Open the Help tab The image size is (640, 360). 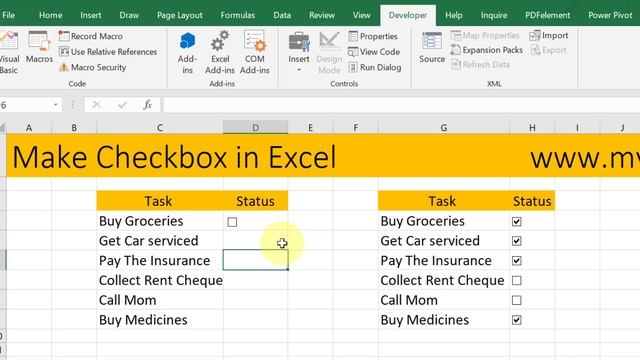click(453, 15)
